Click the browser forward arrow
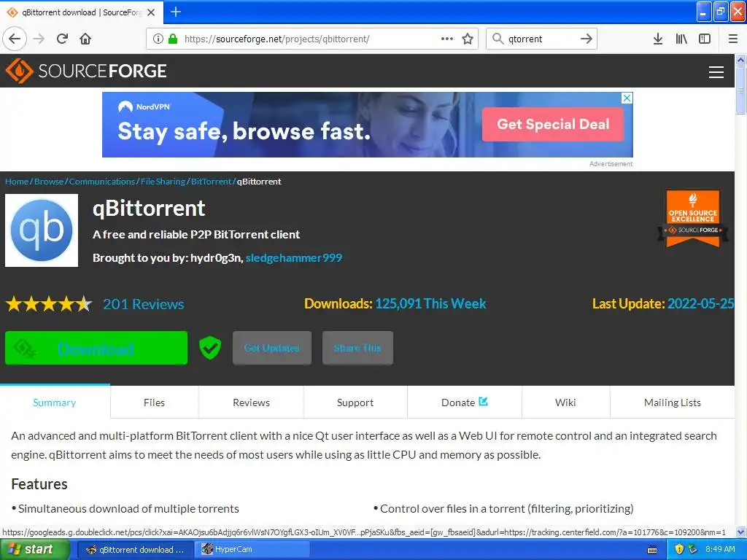This screenshot has width=747, height=560. [x=39, y=39]
